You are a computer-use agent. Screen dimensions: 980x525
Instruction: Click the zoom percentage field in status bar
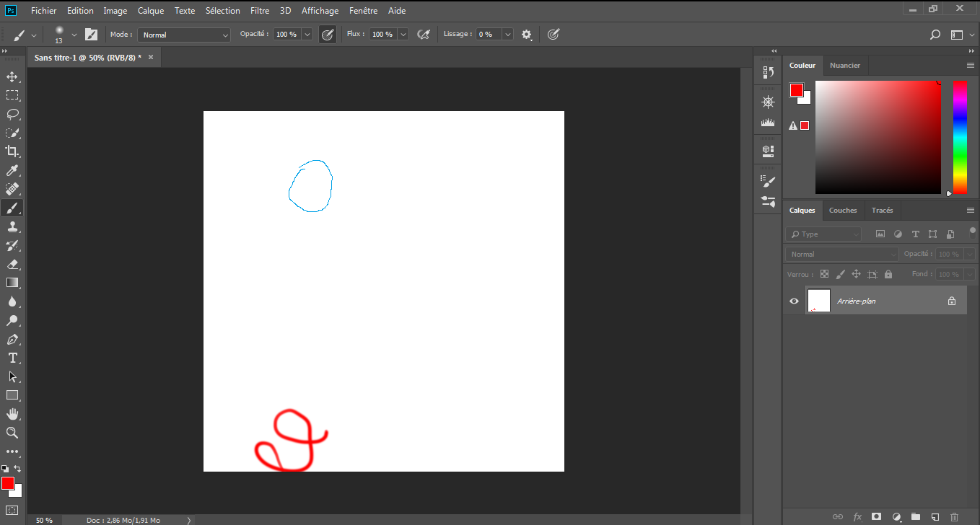tap(44, 520)
